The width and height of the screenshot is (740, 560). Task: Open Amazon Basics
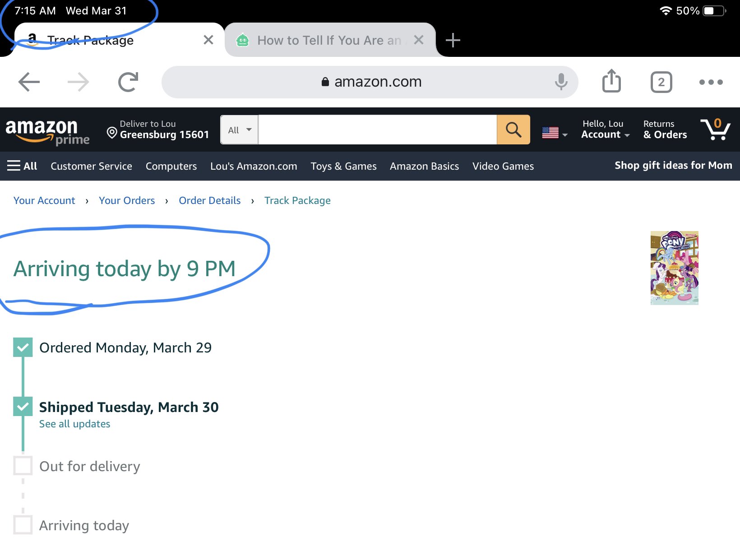pyautogui.click(x=424, y=166)
